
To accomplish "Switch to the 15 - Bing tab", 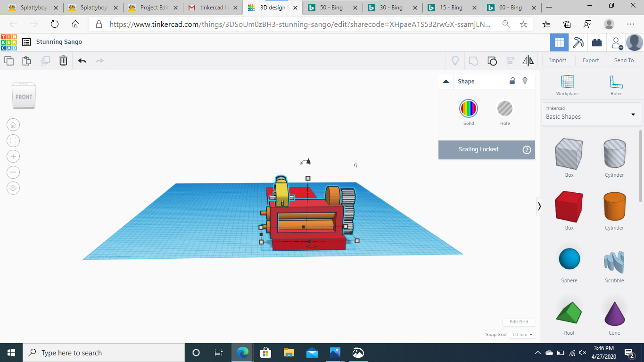I will pos(452,8).
